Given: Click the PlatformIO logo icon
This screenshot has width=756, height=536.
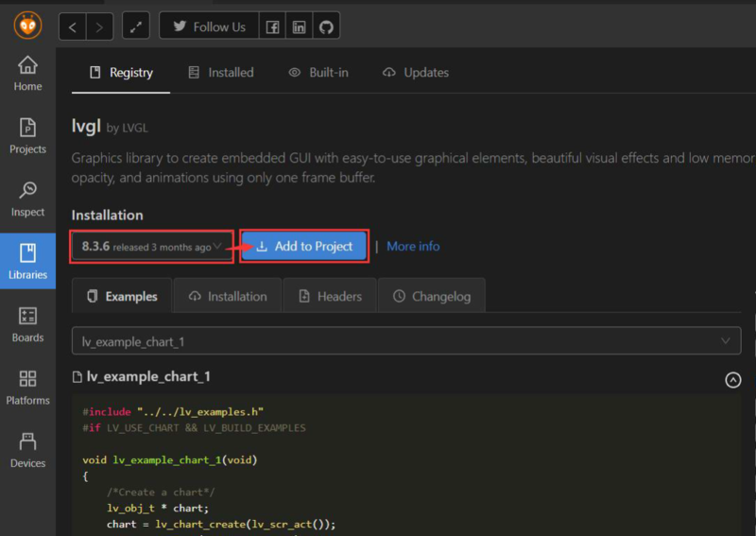Looking at the screenshot, I should coord(28,26).
